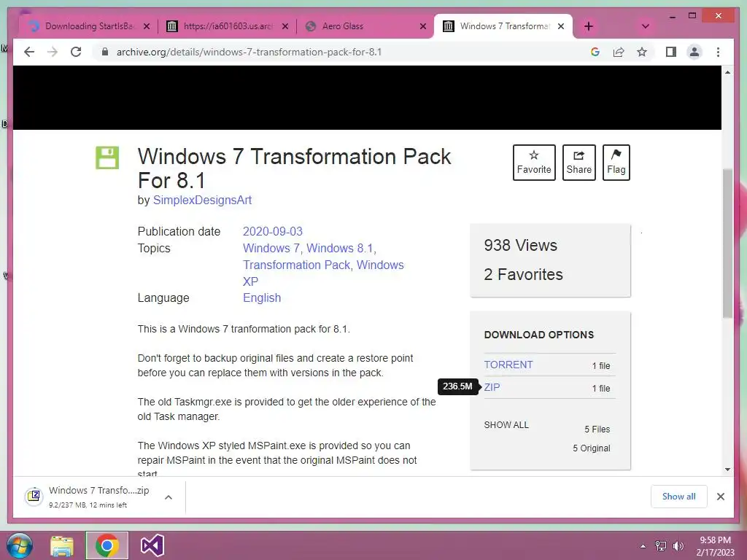
Task: Close the ia601603.us.archive tab
Action: [285, 26]
